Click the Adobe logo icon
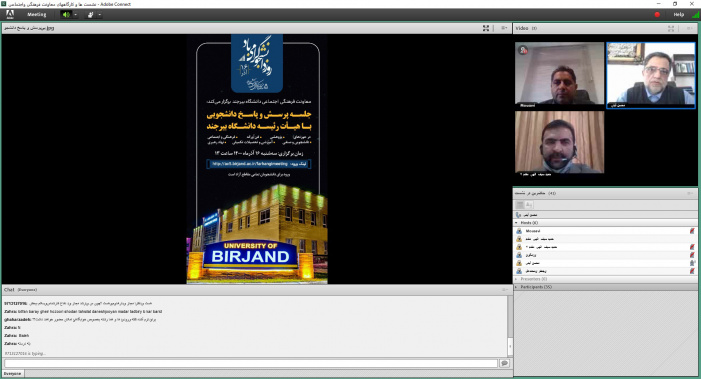The height and width of the screenshot is (379, 701). [10, 15]
